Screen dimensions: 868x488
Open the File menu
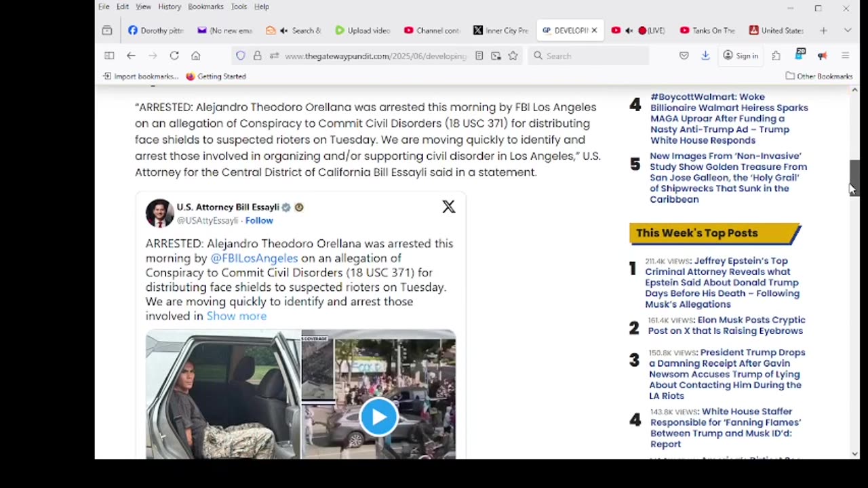click(104, 7)
